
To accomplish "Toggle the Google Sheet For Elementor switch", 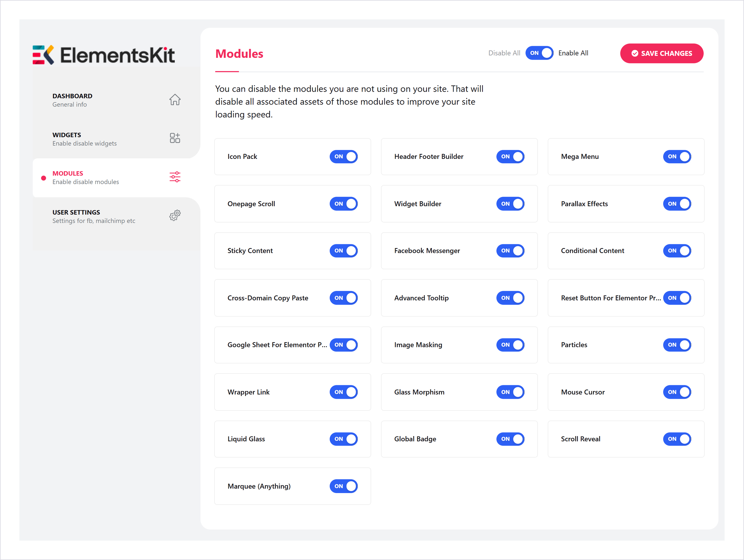I will [343, 345].
